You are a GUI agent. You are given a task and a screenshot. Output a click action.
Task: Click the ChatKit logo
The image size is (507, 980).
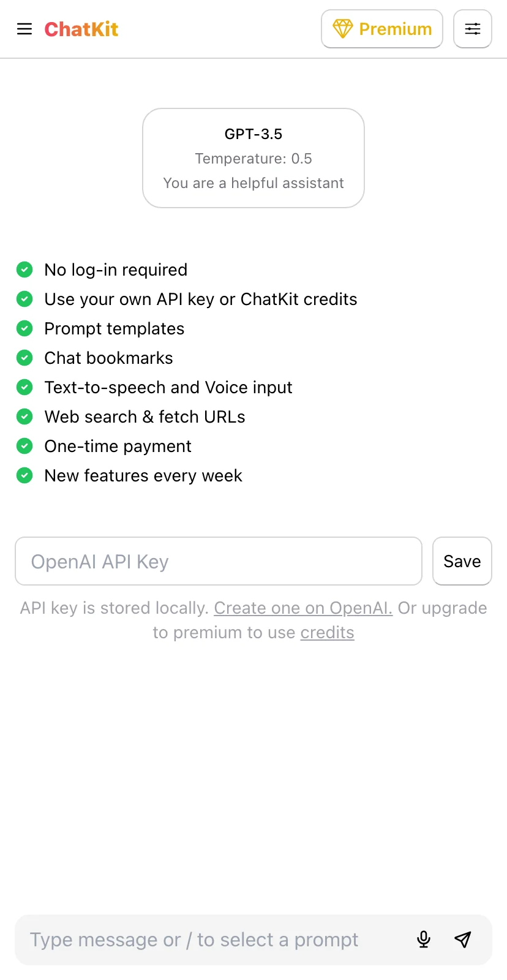81,29
